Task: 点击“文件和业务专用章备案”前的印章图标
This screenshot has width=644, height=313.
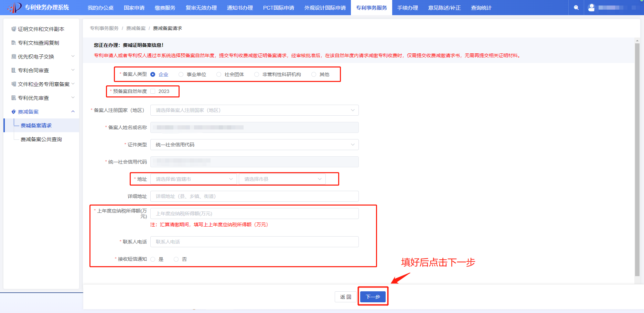Action: 13,84
